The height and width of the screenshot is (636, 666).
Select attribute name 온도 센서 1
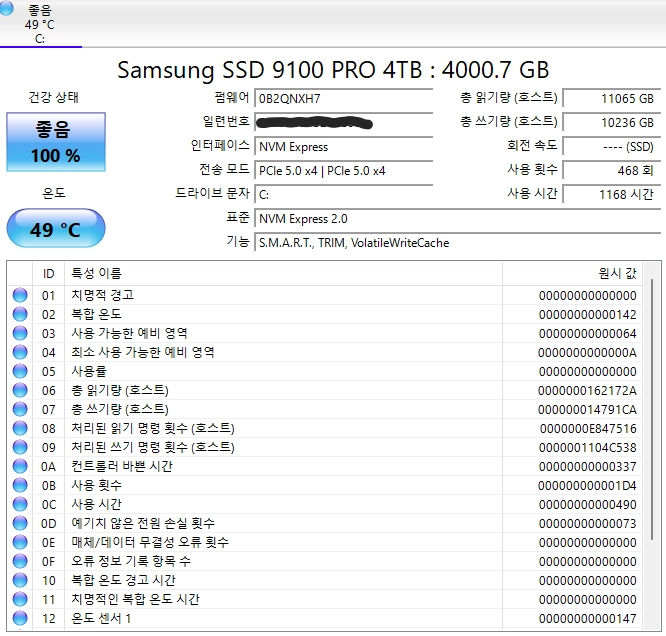point(101,618)
